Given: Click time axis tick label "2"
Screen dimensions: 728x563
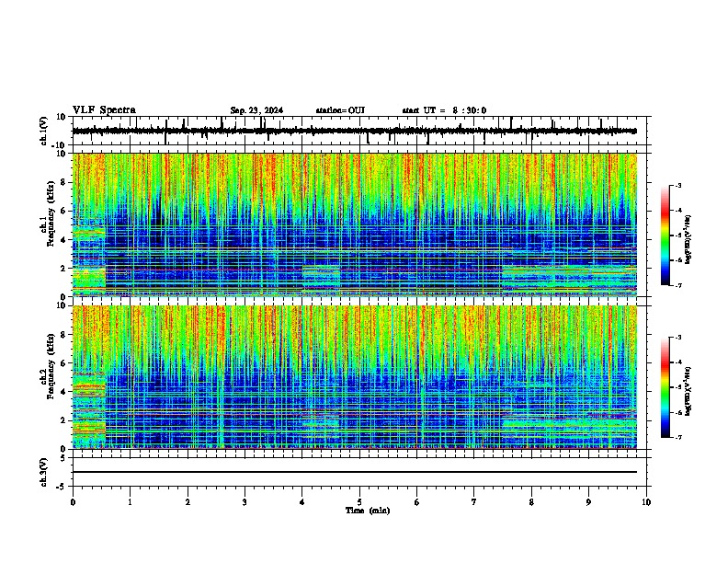Looking at the screenshot, I should [x=188, y=502].
